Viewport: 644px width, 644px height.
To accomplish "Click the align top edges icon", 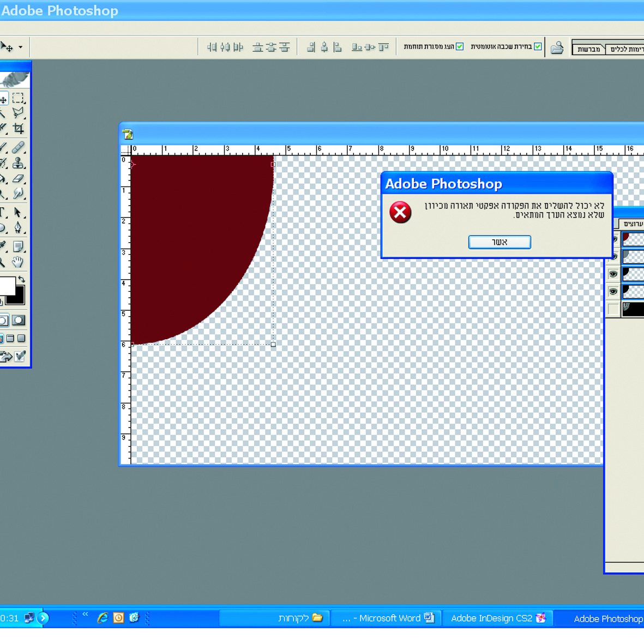I will [x=383, y=47].
